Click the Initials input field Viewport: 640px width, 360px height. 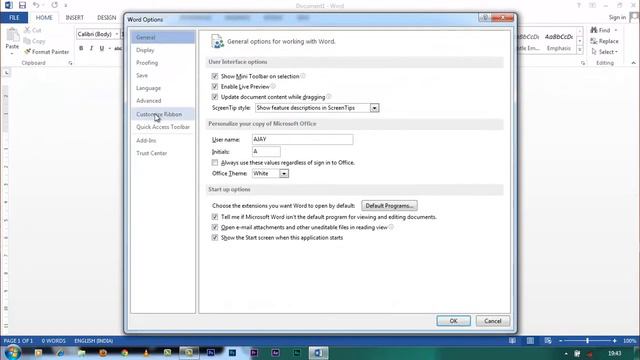[266, 151]
